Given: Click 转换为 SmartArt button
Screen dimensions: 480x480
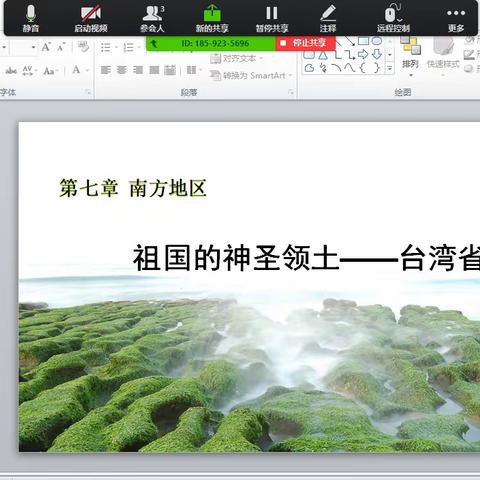Looking at the screenshot, I should [251, 76].
